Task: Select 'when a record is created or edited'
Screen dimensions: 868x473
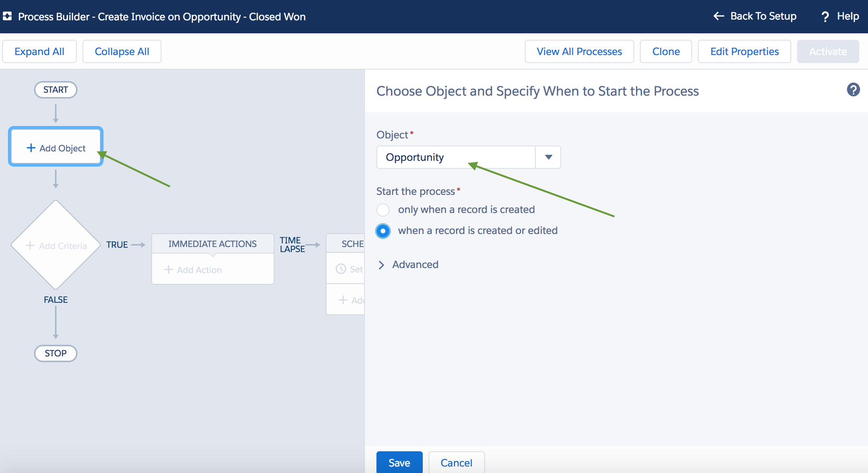Action: (383, 231)
